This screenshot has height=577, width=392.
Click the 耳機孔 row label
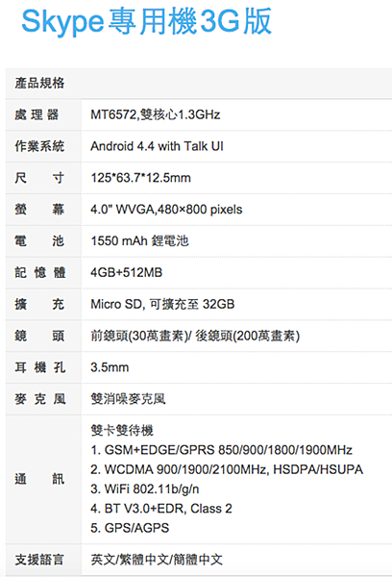tap(40, 367)
